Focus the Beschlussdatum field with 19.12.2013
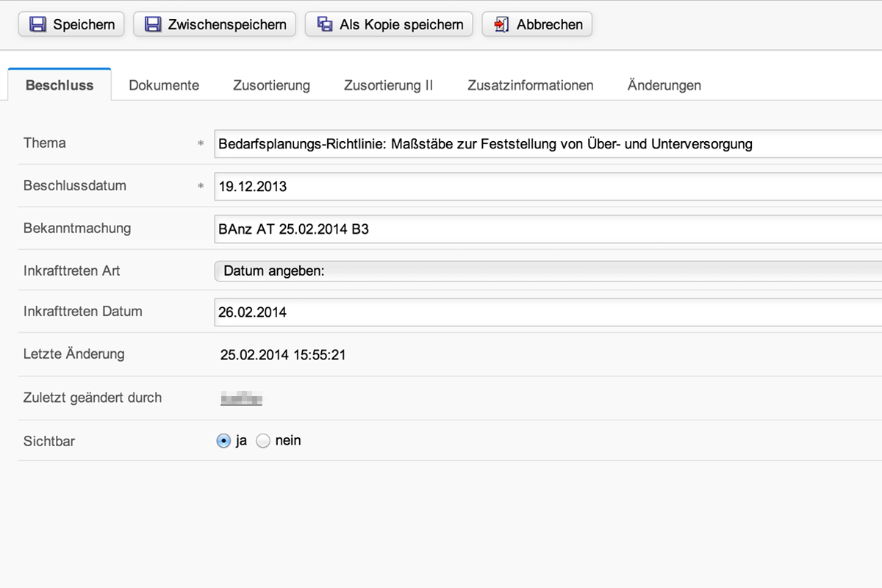 [x=548, y=187]
